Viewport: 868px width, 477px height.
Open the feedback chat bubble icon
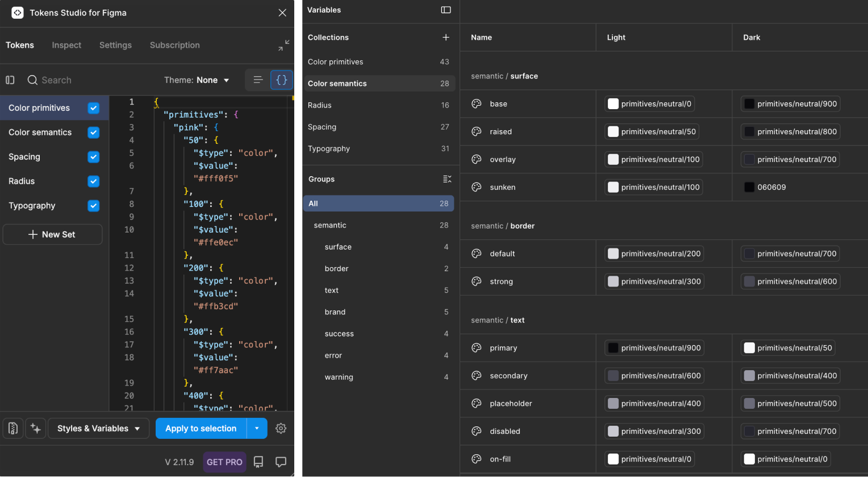tap(281, 462)
